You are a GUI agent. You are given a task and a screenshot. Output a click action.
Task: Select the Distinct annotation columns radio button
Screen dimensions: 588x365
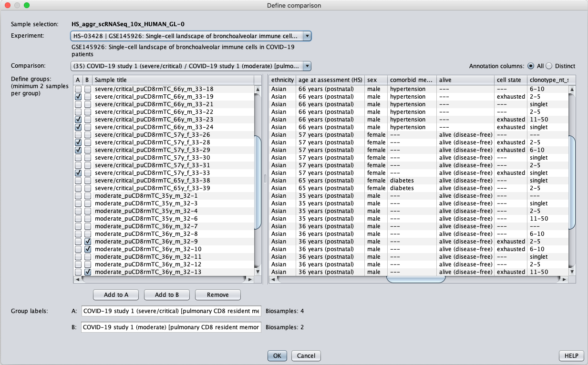point(549,66)
